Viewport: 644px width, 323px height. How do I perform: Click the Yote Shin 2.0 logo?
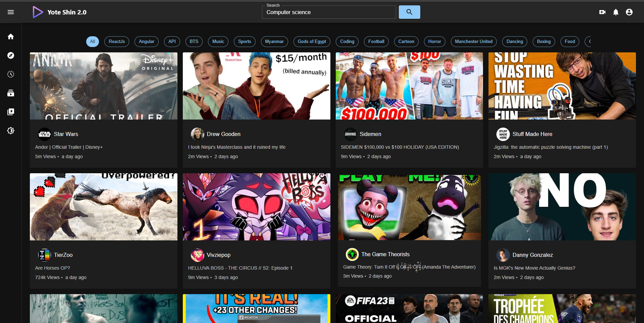[60, 12]
